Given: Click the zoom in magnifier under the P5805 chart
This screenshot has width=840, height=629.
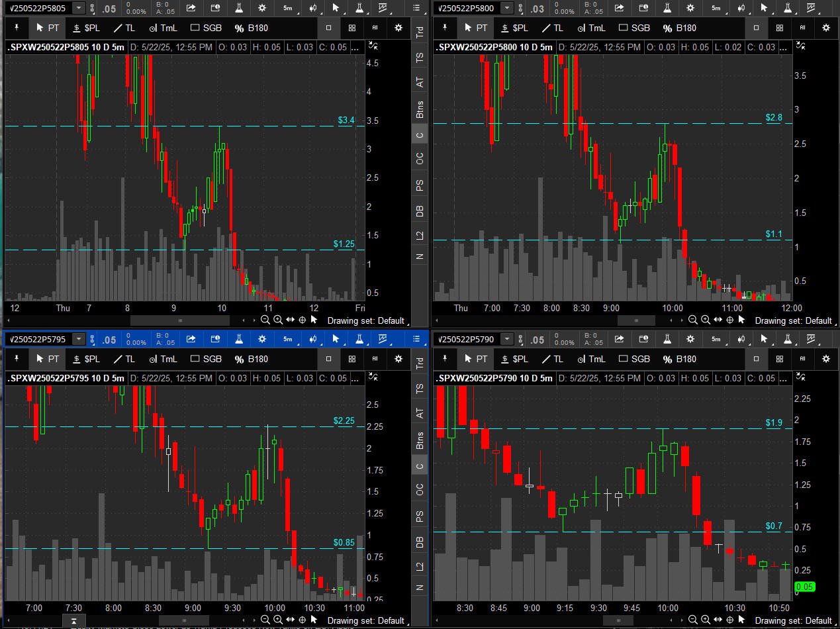Looking at the screenshot, I should [278, 320].
